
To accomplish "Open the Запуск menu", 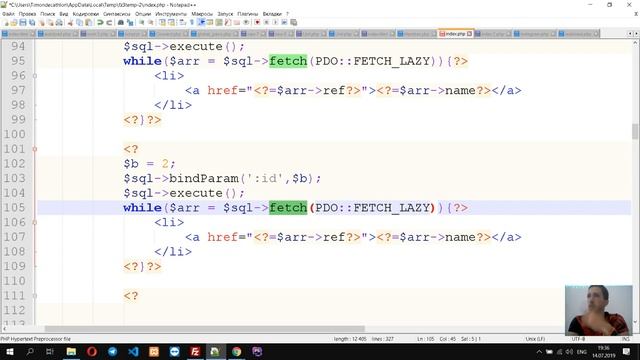I will 225,14.
